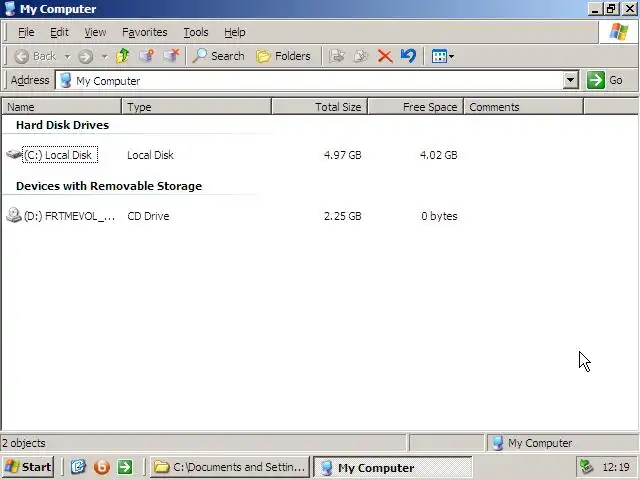Expand the Address bar dropdown

(x=571, y=80)
